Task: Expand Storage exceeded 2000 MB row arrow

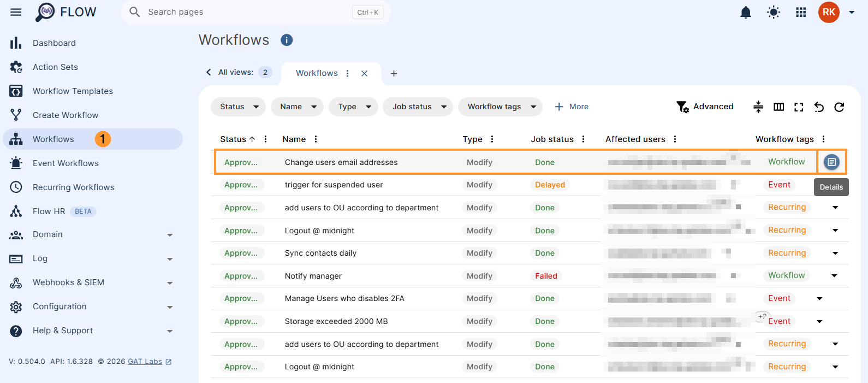Action: 819,321
